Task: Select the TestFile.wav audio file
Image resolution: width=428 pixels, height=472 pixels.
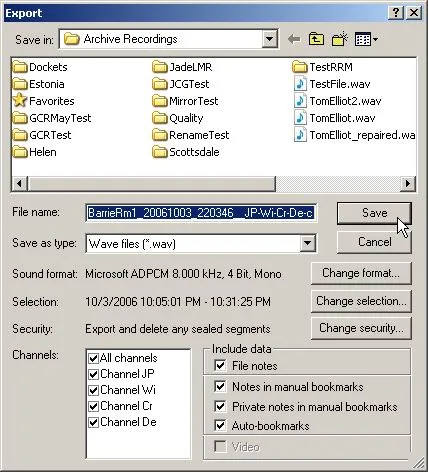Action: (x=332, y=84)
